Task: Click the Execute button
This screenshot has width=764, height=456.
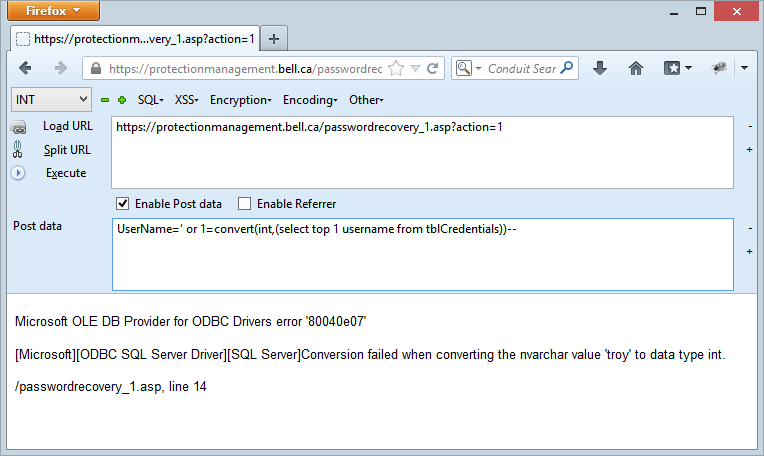Action: pyautogui.click(x=66, y=173)
